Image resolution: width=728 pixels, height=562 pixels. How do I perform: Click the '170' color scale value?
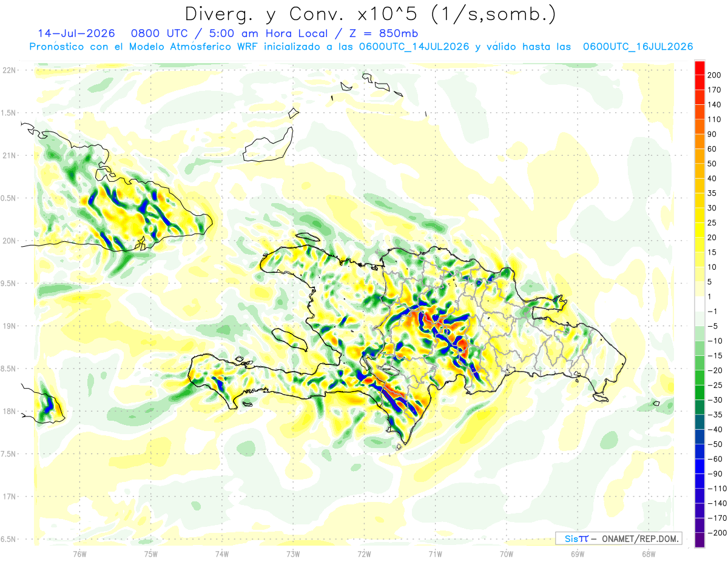click(x=715, y=90)
